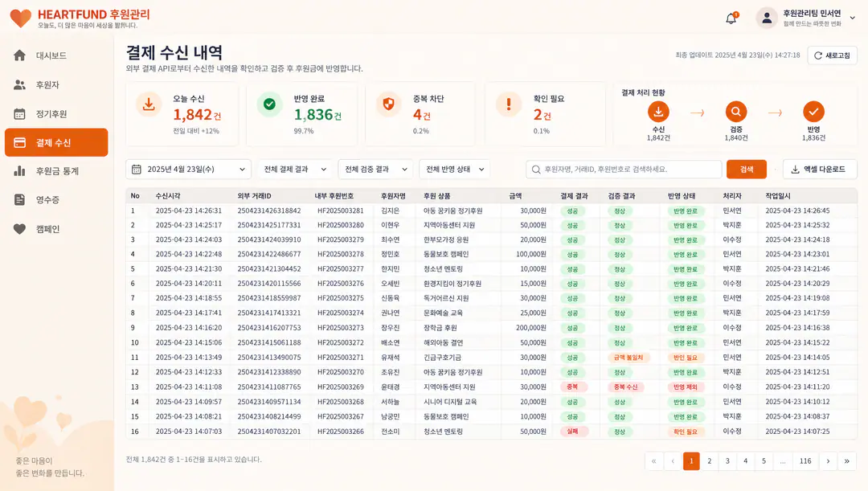Click the 결제 수신 card icon

(x=19, y=143)
